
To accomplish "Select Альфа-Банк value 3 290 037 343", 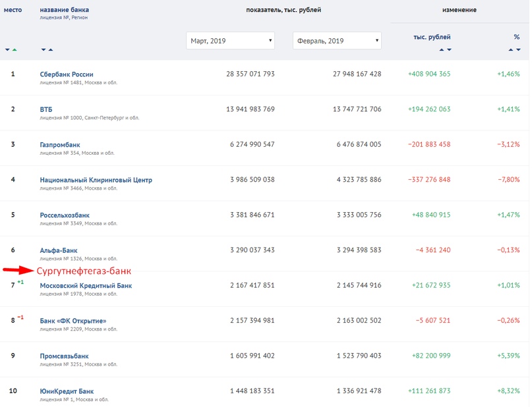I will coord(252,250).
